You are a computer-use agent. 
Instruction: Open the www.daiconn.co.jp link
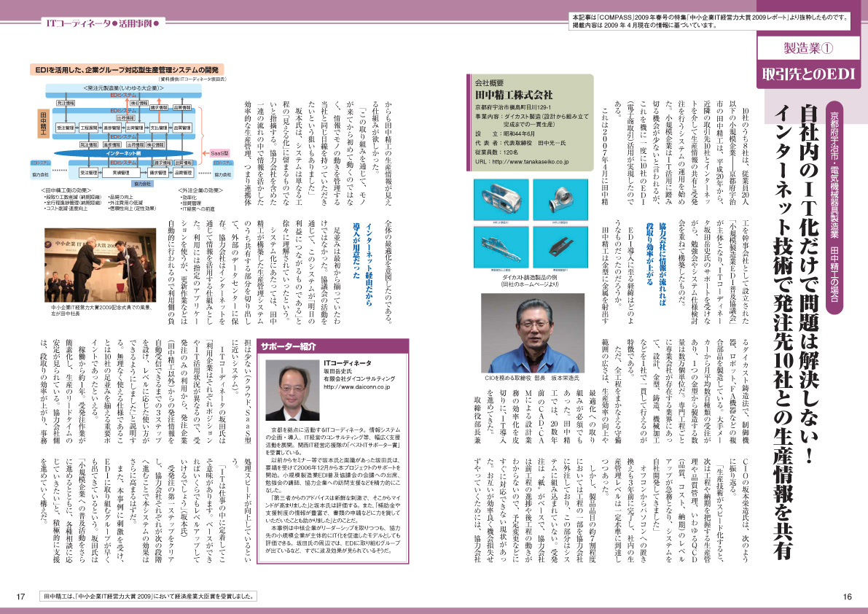click(x=356, y=387)
